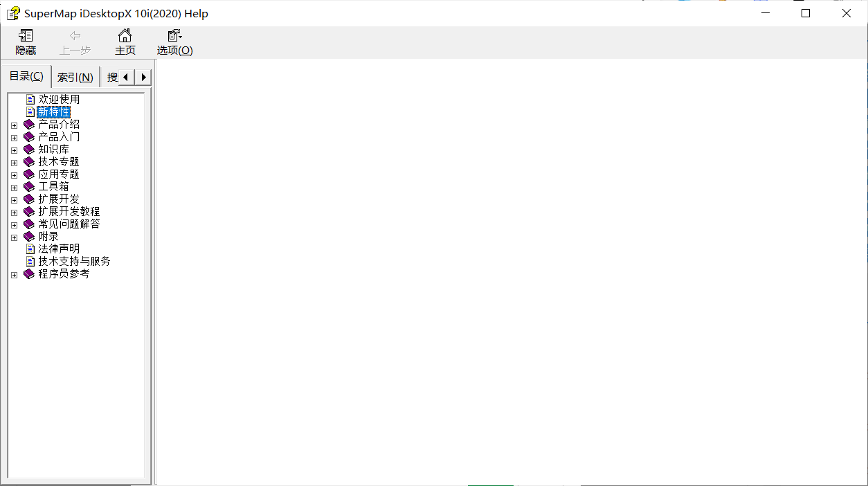The width and height of the screenshot is (868, 486).
Task: Click the book icon beside 扩展开发
Action: point(29,199)
